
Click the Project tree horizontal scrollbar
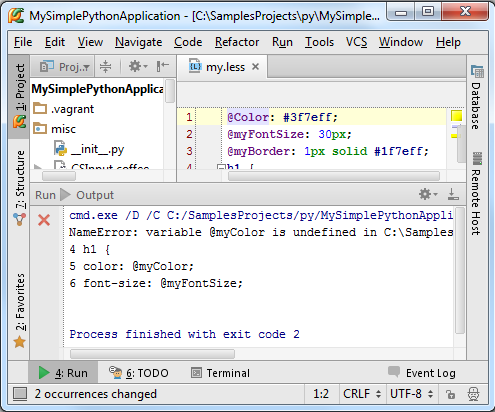click(x=59, y=176)
